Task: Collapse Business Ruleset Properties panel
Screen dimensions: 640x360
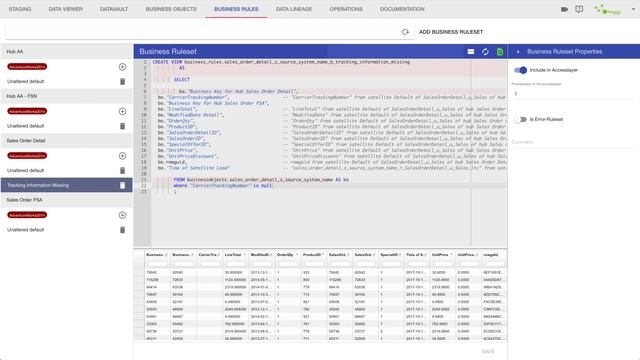Action: 518,52
